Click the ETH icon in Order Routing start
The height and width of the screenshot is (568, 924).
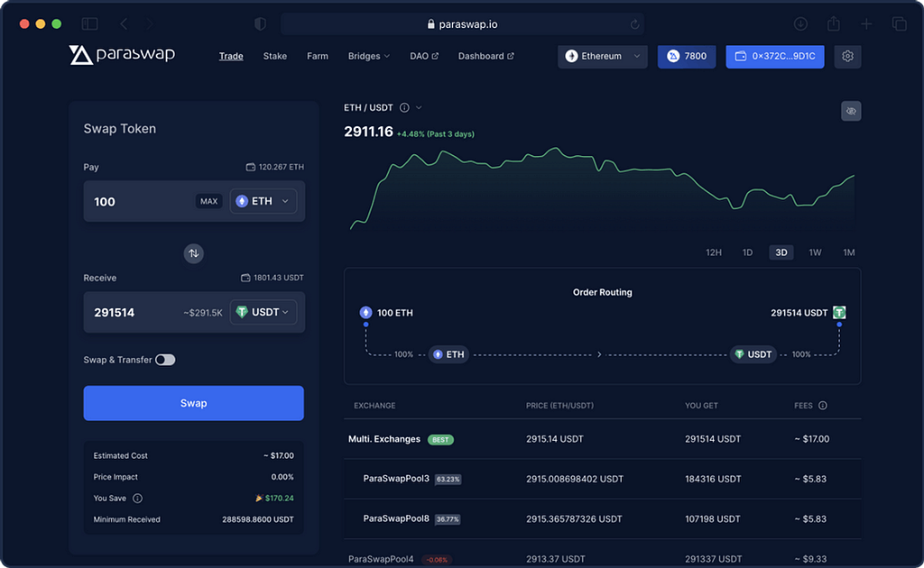coord(366,313)
